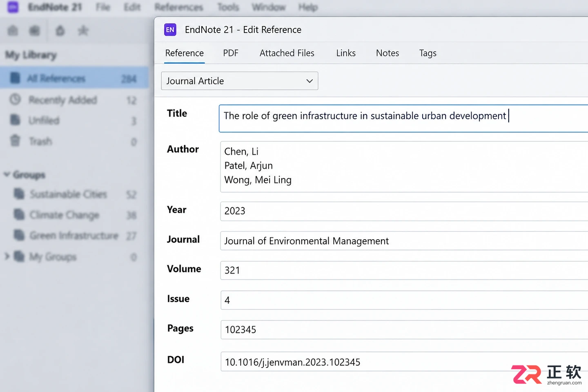Image resolution: width=588 pixels, height=392 pixels.
Task: Open the Journal Article reference type dropdown
Action: point(240,81)
